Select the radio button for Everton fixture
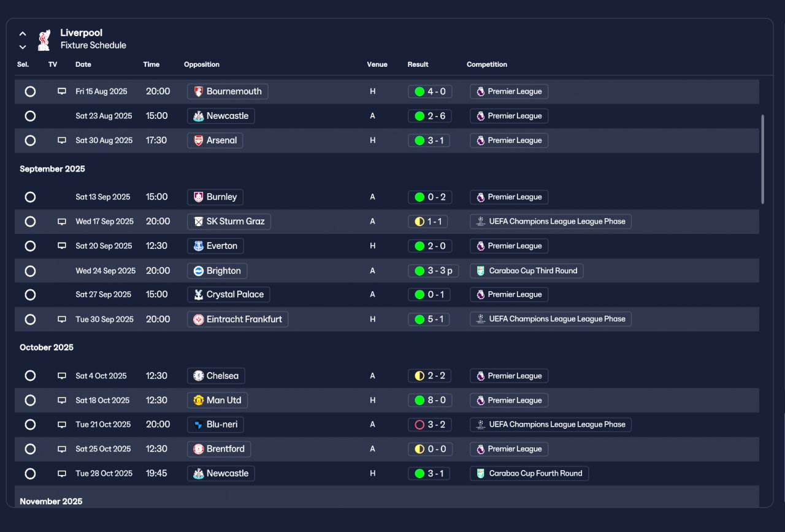785x532 pixels. 30,246
